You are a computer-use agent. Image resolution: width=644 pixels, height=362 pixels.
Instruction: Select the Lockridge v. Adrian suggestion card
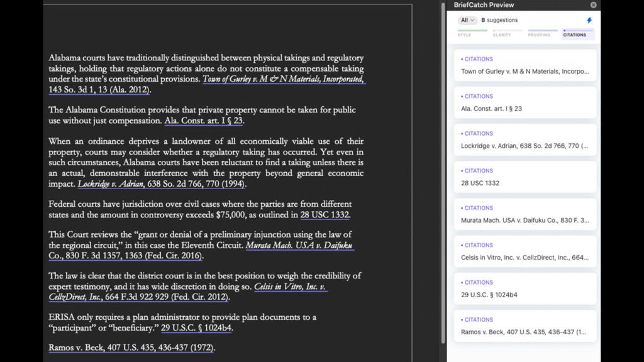coord(525,140)
